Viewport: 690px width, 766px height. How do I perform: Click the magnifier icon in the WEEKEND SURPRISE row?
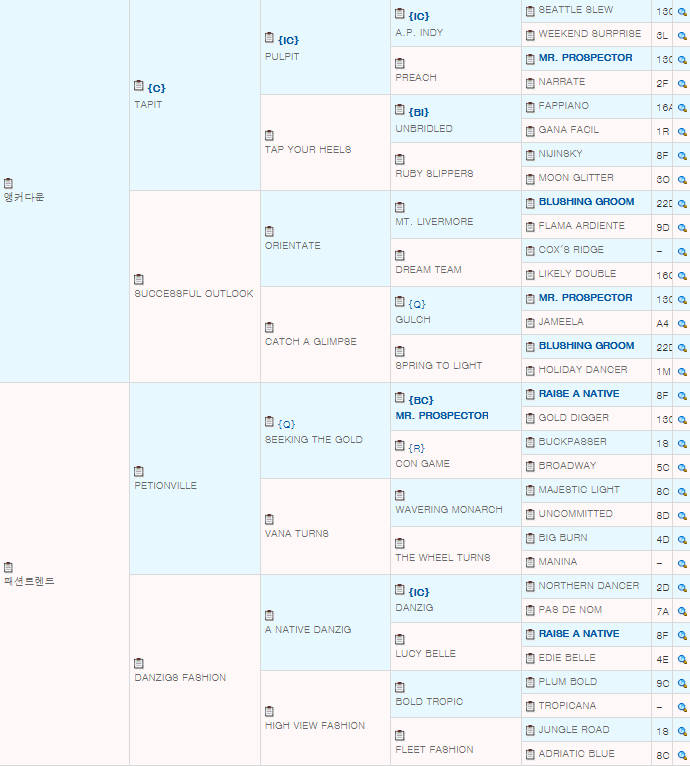point(682,36)
